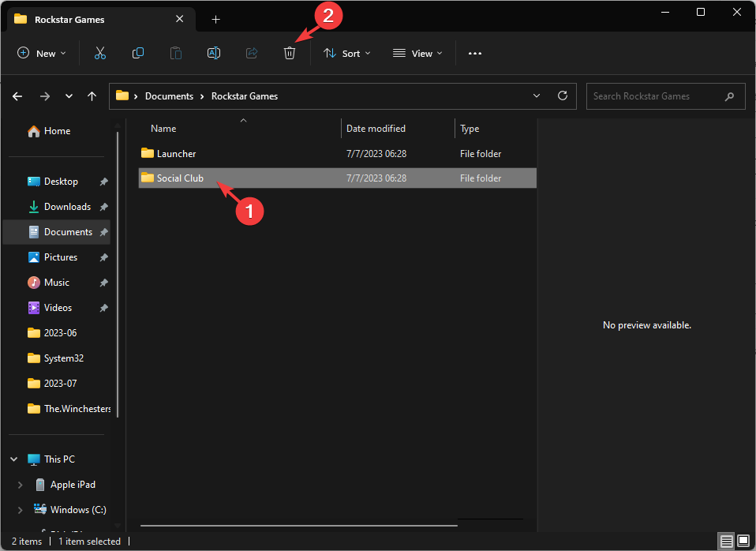756x551 pixels.
Task: Open the Sort dropdown menu
Action: (x=346, y=53)
